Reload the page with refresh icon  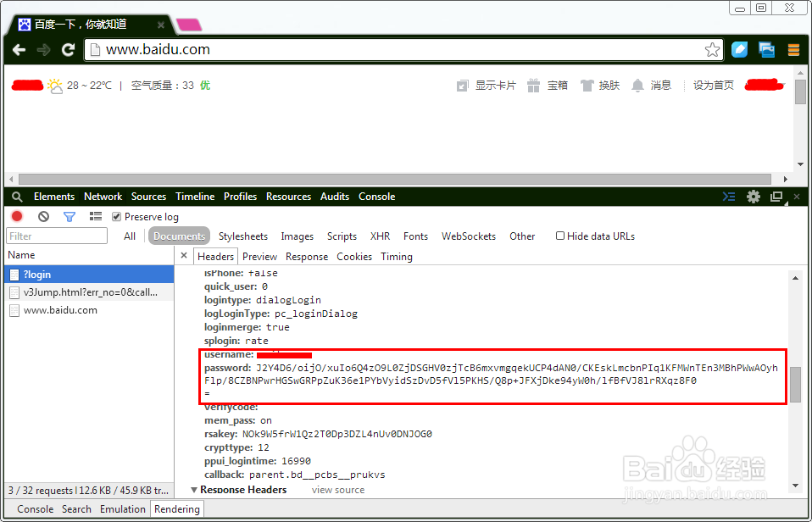tap(69, 50)
